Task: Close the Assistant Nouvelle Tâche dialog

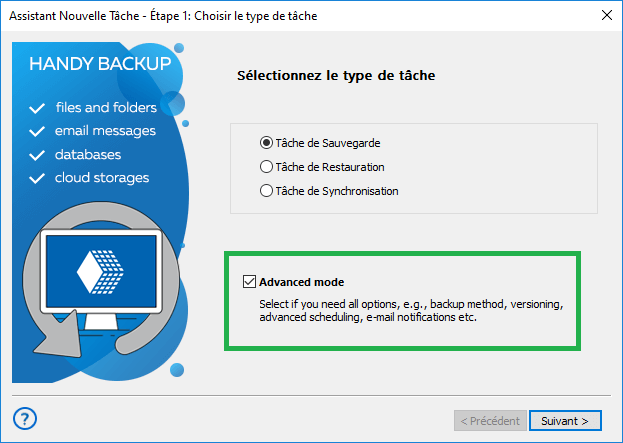Action: [x=606, y=15]
